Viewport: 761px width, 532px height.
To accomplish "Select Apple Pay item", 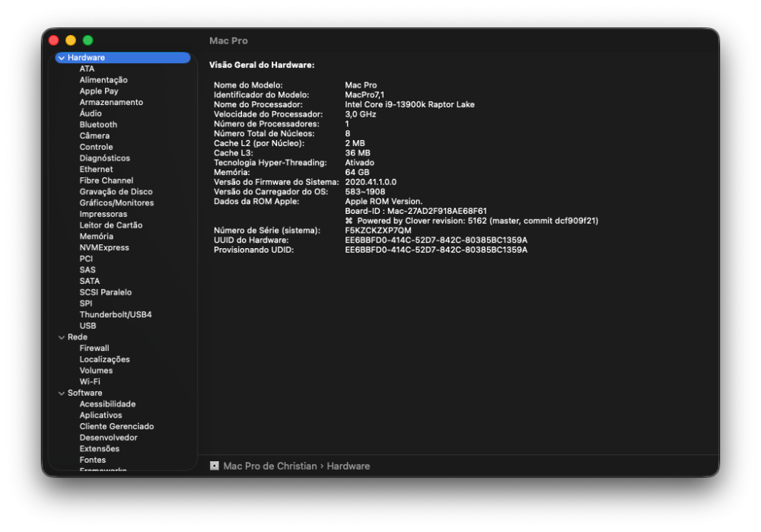I will 98,91.
